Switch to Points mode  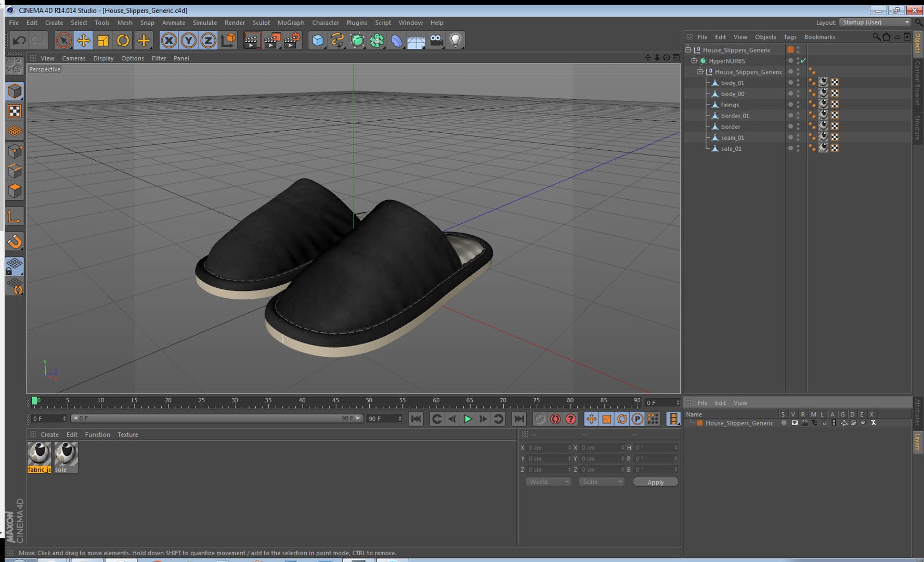pos(15,151)
